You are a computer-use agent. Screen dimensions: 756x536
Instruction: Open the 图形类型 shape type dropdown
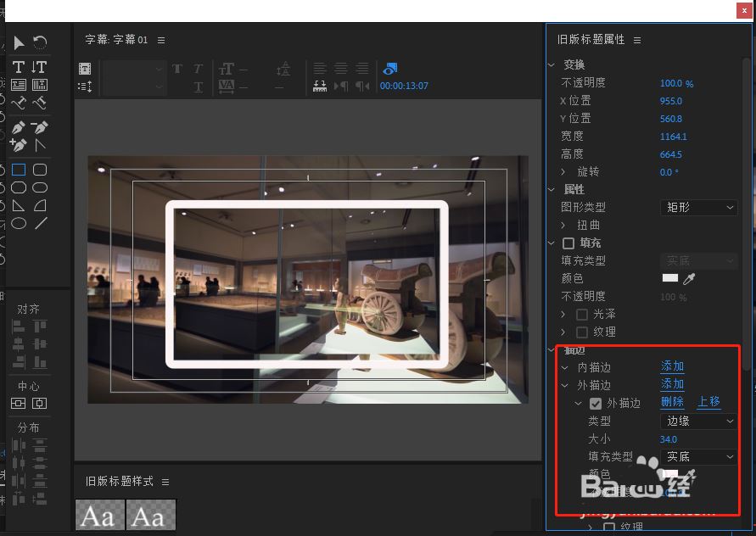point(698,207)
